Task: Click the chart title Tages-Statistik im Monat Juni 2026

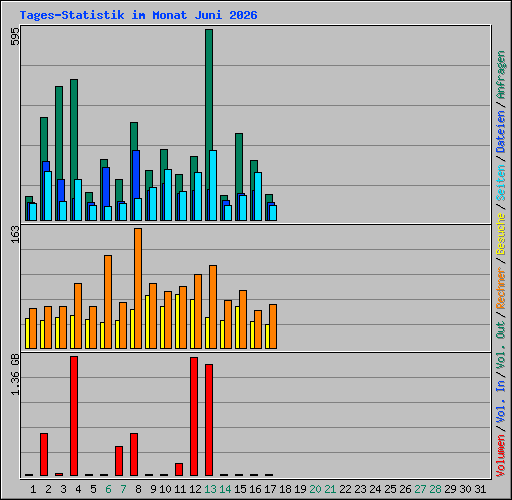Action: pos(138,15)
